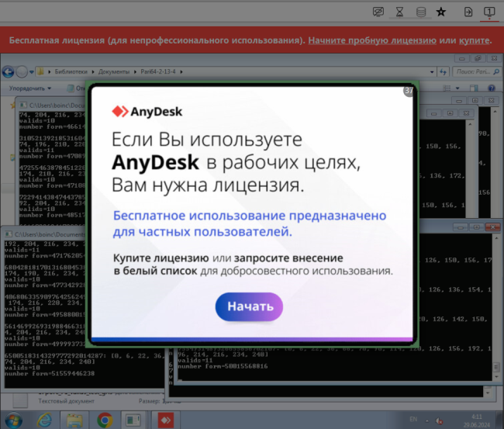Click the hourglass icon in AnyDesk toolbar
The image size is (504, 429).
pyautogui.click(x=399, y=12)
